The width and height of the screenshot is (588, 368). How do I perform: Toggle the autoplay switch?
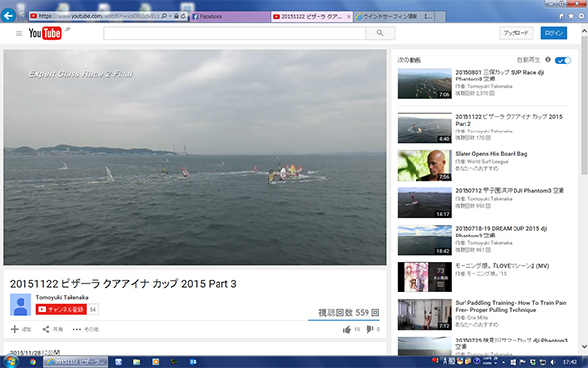click(x=563, y=60)
